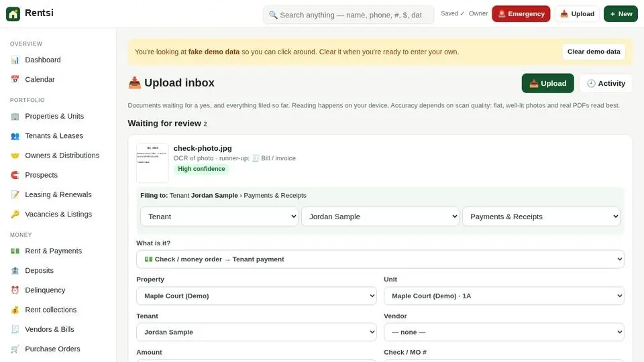This screenshot has width=644, height=362.
Task: Click the Vacancies & Listings key icon
Action: point(15,215)
